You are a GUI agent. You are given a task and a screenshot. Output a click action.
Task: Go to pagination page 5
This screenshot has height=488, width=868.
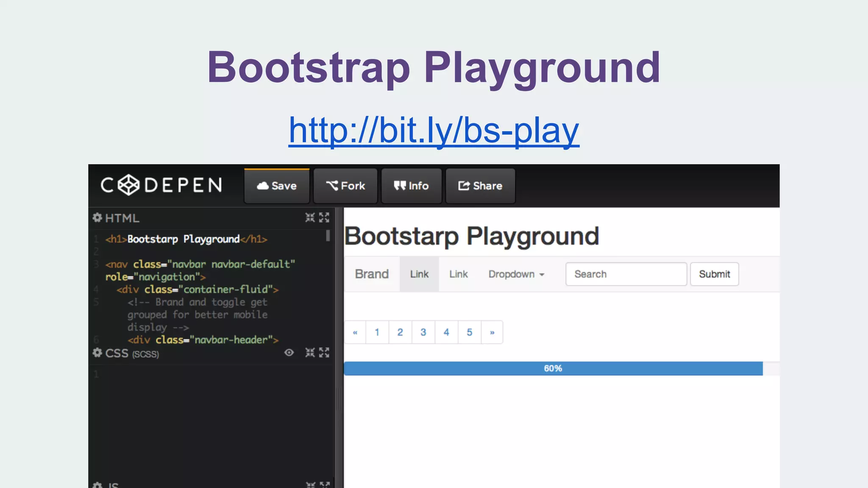pos(470,332)
